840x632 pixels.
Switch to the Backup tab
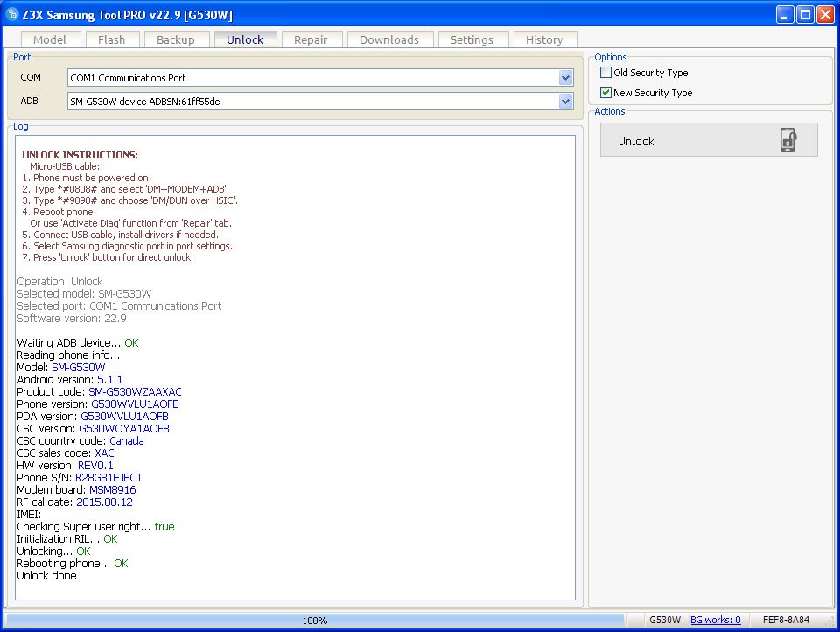[176, 39]
